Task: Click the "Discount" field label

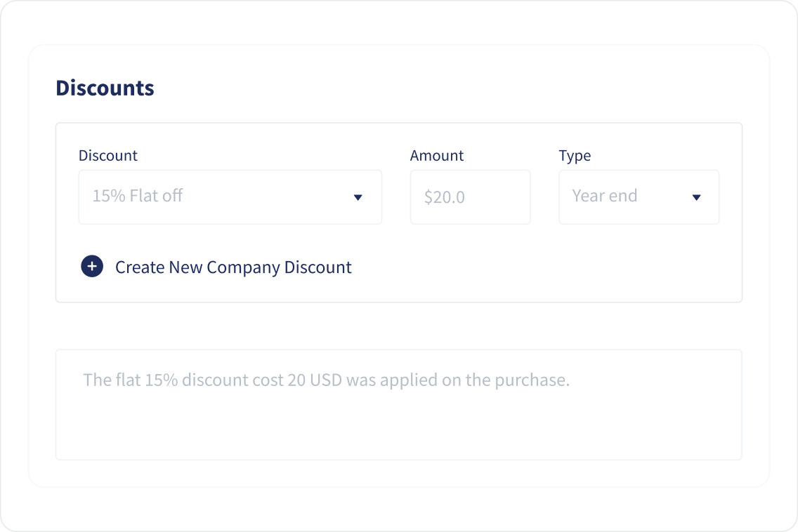Action: [x=108, y=156]
